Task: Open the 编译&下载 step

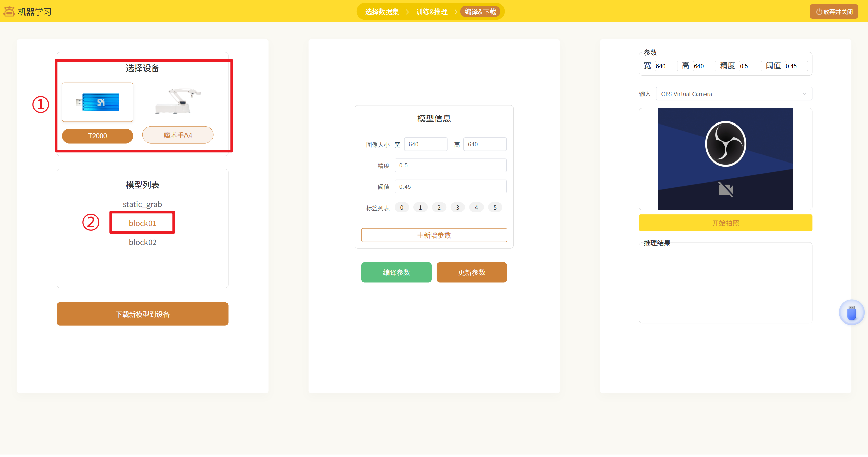Action: tap(480, 12)
